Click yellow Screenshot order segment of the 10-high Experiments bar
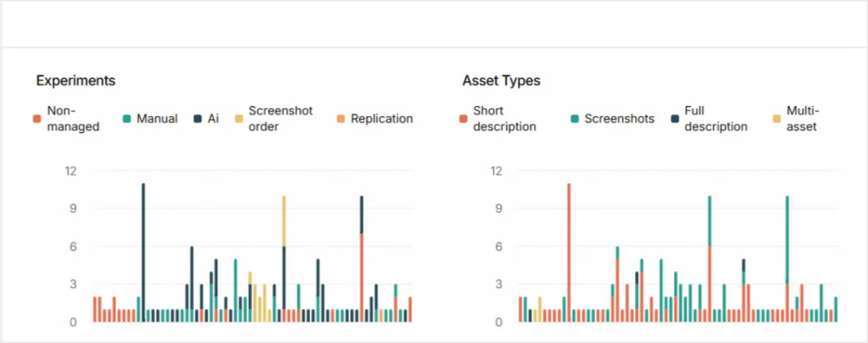Screen dimensions: 868x343 pyautogui.click(x=284, y=220)
